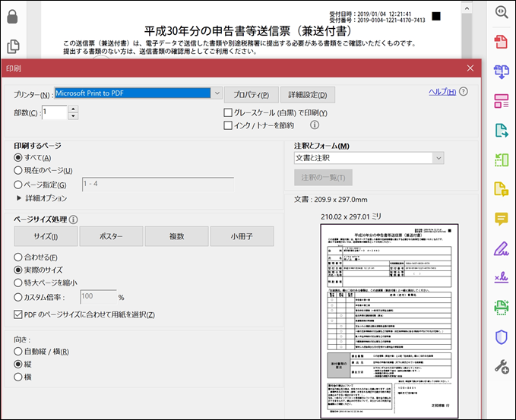Viewport: 516px width, 420px height.
Task: Click the print preview page thumbnail
Action: [389, 321]
